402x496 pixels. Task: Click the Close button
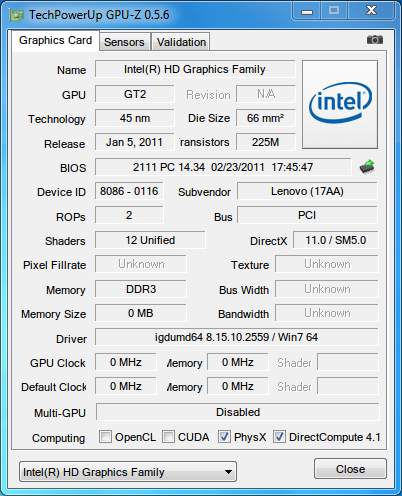[x=350, y=469]
